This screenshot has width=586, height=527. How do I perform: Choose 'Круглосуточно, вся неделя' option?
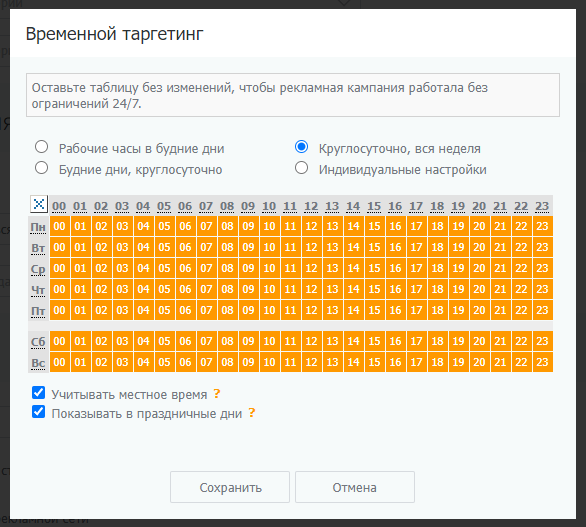302,147
